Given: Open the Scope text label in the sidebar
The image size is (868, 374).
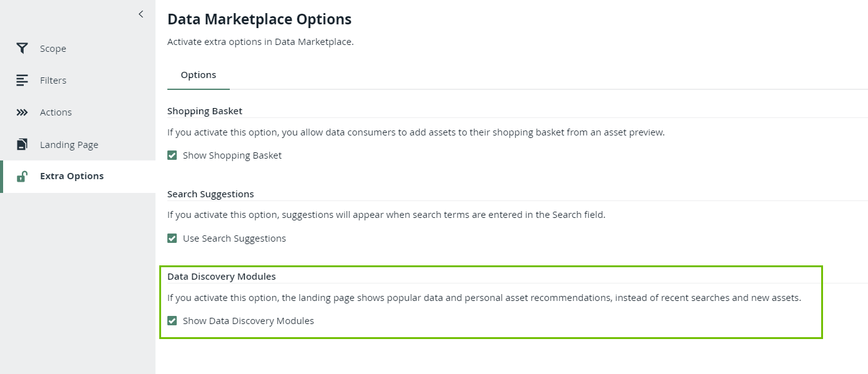Looking at the screenshot, I should pos(53,49).
